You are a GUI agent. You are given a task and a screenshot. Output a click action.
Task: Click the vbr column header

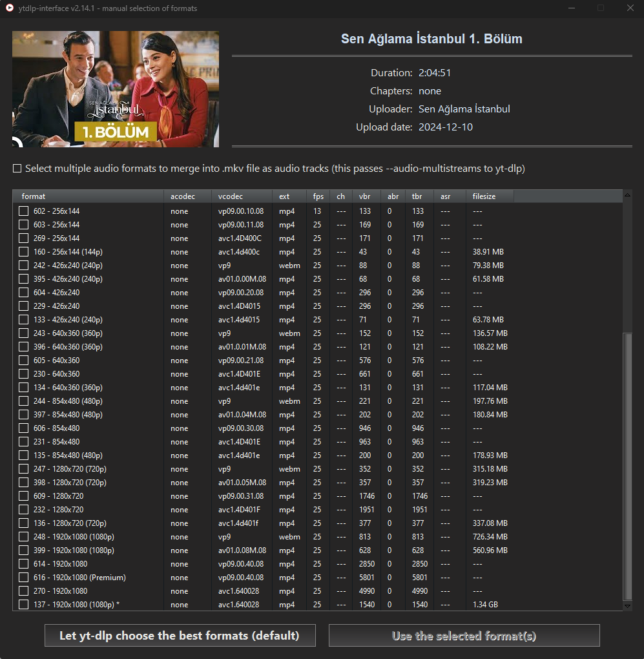[x=366, y=196]
